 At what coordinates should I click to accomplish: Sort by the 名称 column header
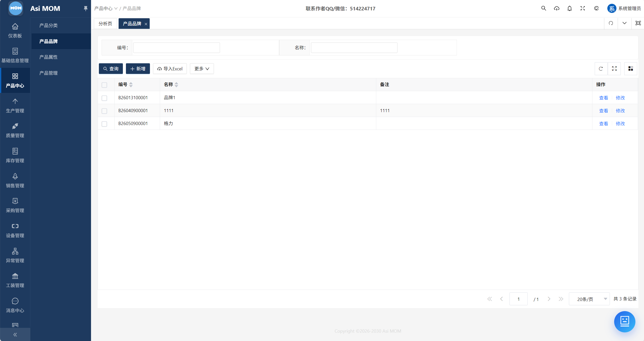coord(171,85)
